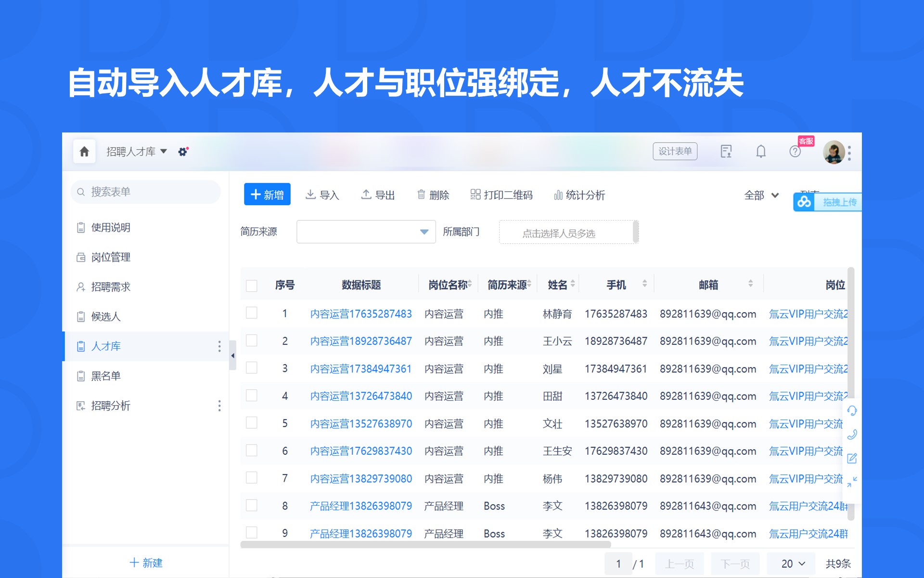Image resolution: width=924 pixels, height=578 pixels.
Task: Click the page number input box
Action: pos(618,564)
